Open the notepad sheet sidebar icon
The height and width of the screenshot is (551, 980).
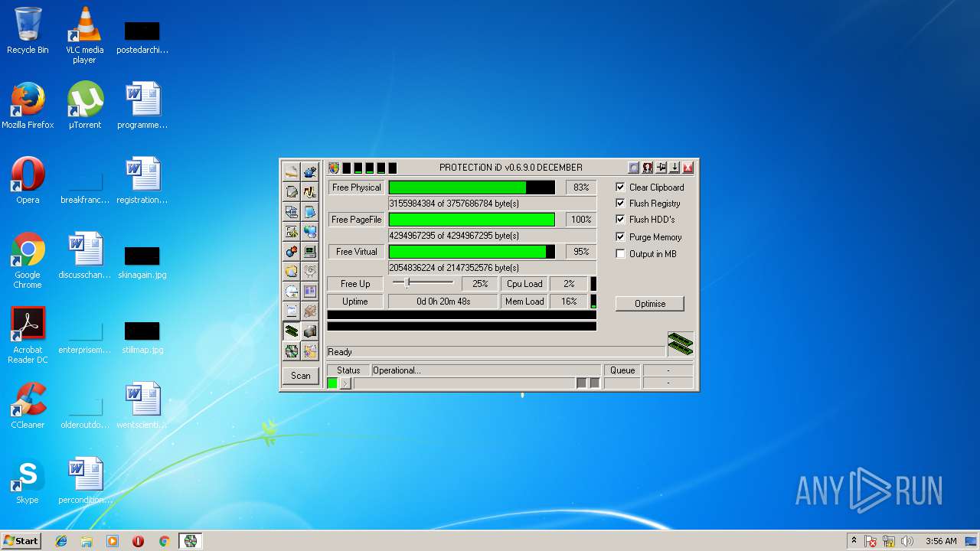[292, 311]
